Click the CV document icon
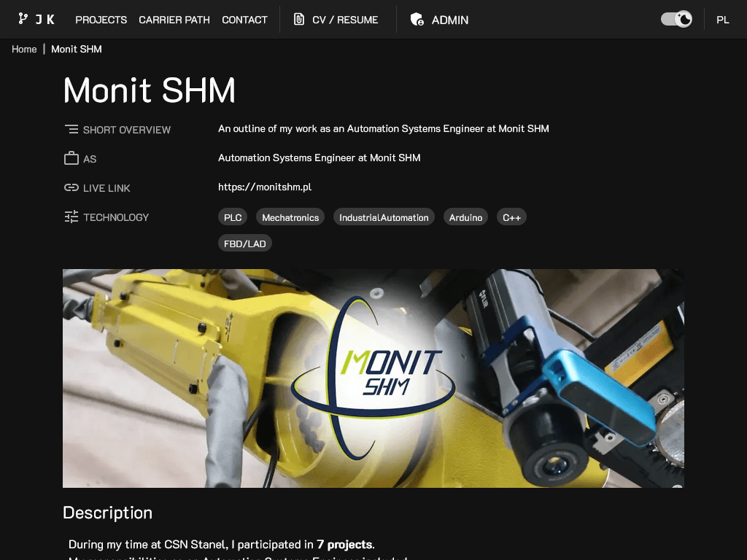Image resolution: width=747 pixels, height=560 pixels. click(298, 19)
